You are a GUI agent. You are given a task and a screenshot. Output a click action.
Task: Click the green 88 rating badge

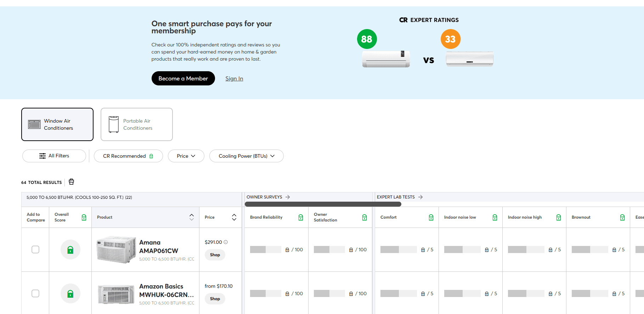[367, 39]
